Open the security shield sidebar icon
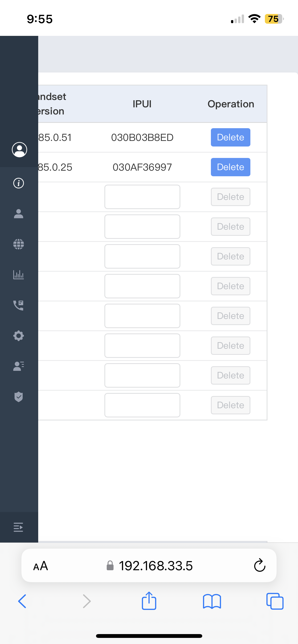Screen dimensions: 298x644 (x=19, y=397)
